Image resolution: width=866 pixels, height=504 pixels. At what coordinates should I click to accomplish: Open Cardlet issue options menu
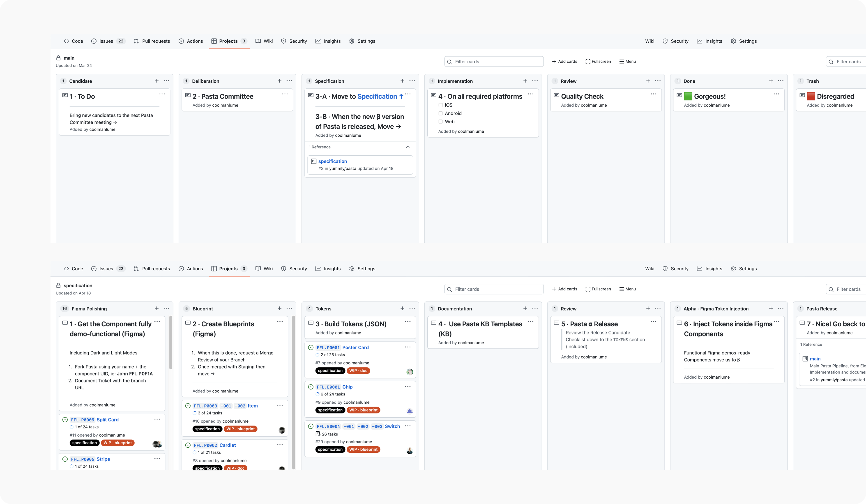point(280,444)
